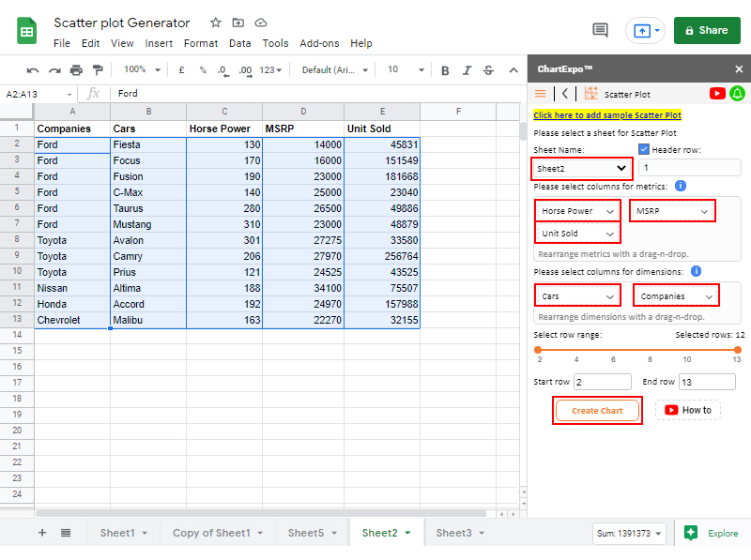Decrease decimal places

click(223, 70)
